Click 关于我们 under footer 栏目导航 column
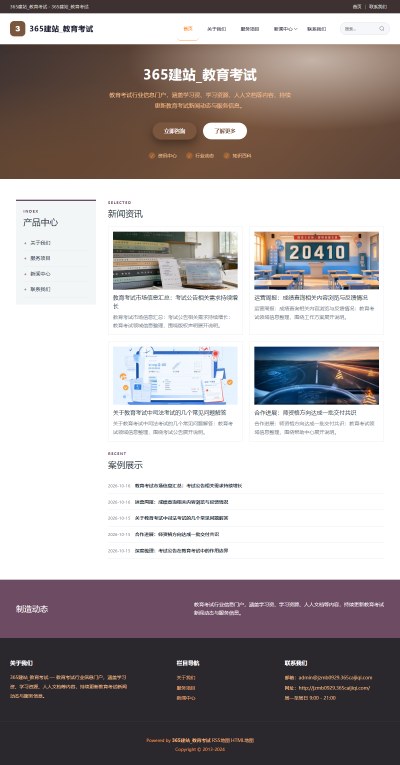Viewport: 400px width, 765px height. click(x=186, y=677)
